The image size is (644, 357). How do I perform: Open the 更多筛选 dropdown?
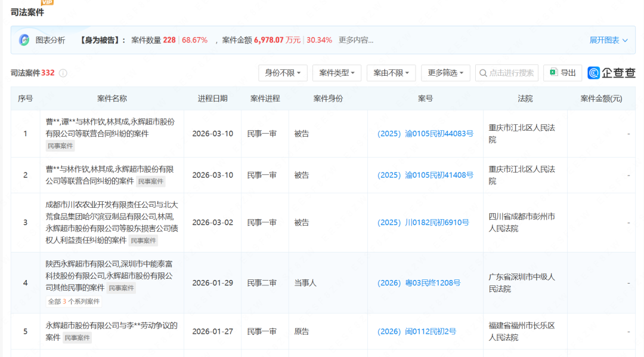445,73
